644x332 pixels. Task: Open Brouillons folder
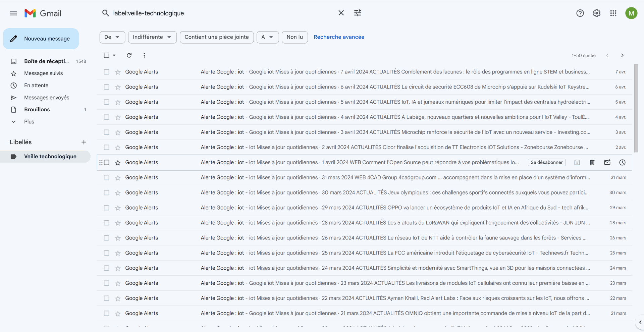pos(37,110)
